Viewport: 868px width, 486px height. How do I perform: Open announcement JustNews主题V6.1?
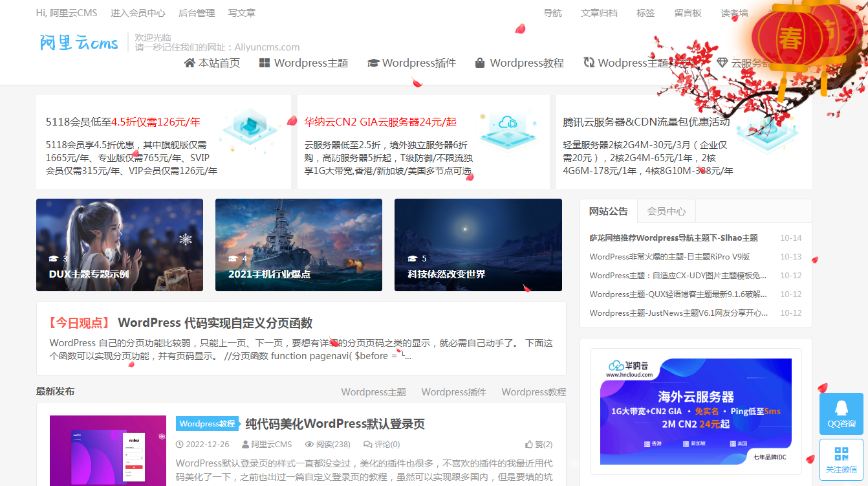(x=678, y=313)
